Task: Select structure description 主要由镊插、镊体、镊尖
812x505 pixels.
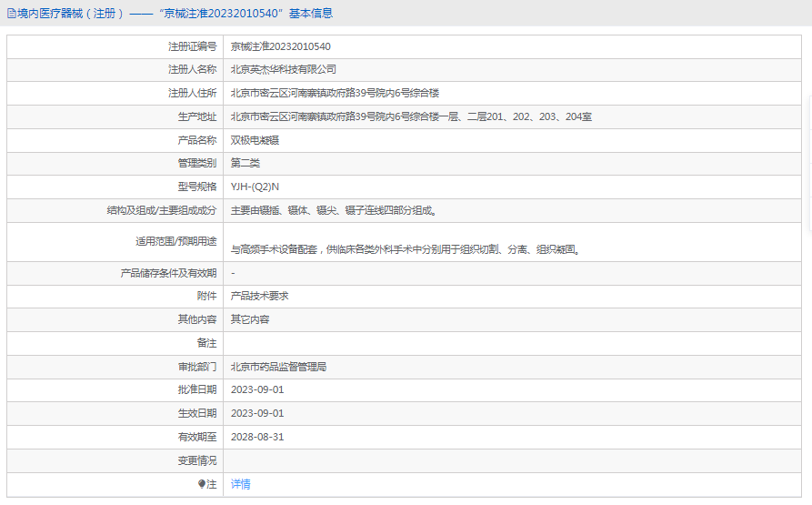Action: point(334,211)
